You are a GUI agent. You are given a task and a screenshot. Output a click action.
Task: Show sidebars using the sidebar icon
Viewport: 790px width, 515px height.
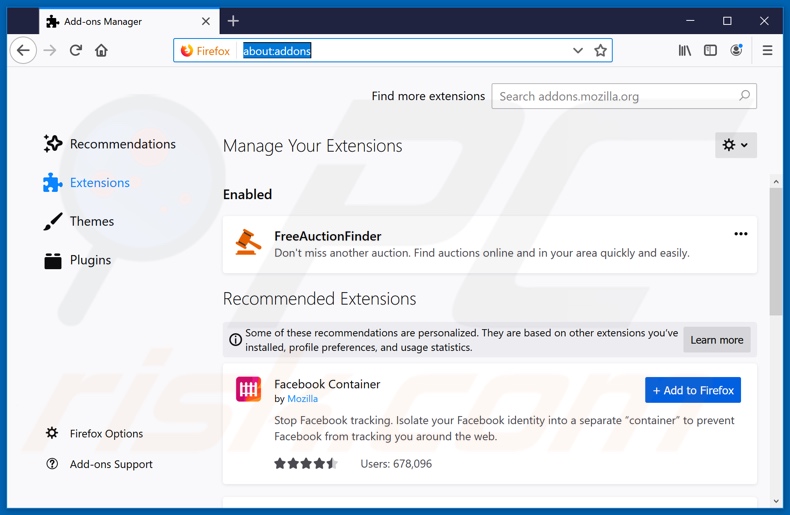pos(710,50)
